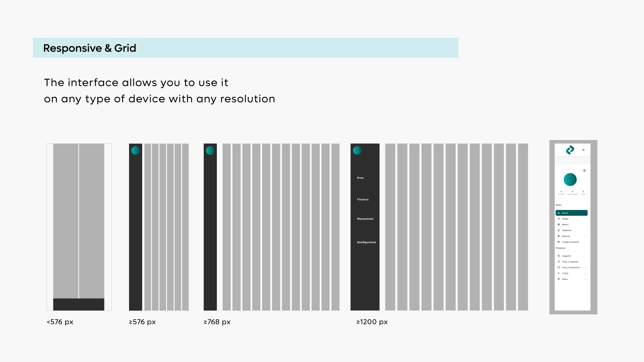The height and width of the screenshot is (362, 644).
Task: Click the badge icon beside Debitorët
Action: pos(559,230)
